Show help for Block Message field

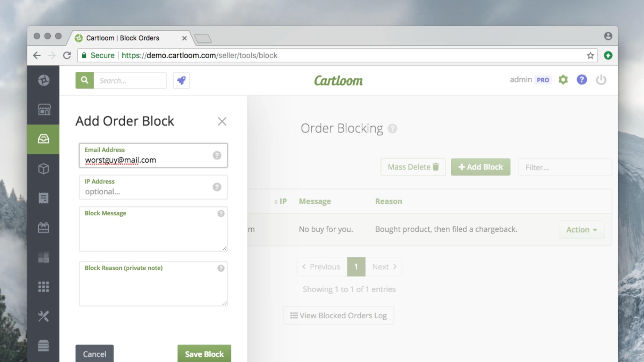pos(221,214)
